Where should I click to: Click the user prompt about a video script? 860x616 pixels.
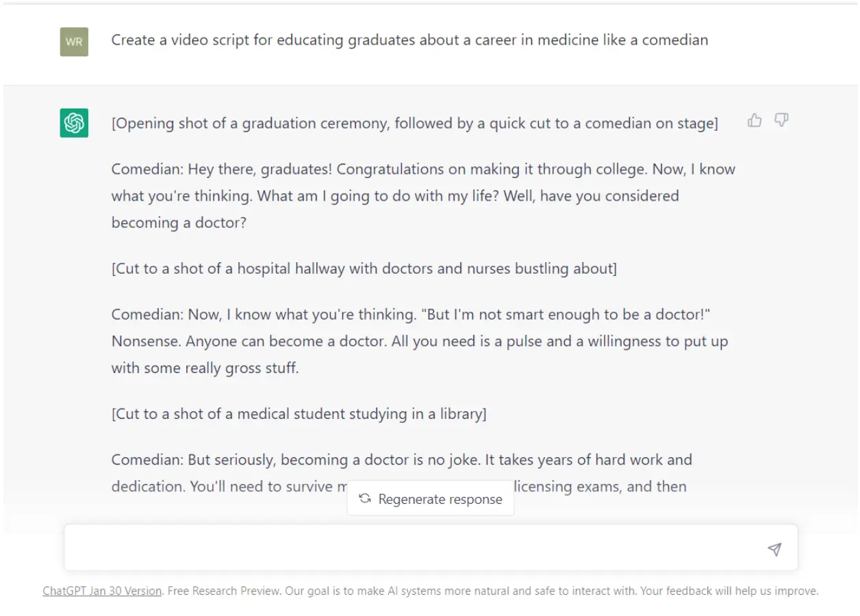point(409,40)
